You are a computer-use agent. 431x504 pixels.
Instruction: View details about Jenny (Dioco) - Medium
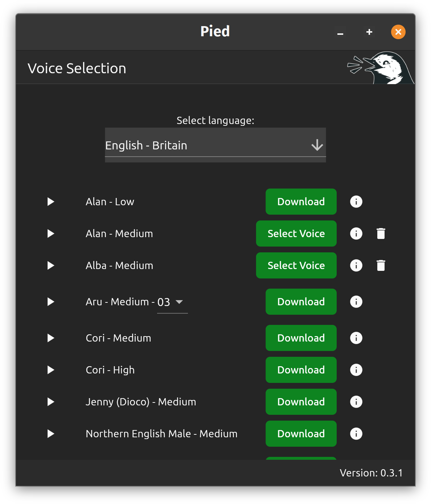[356, 402]
